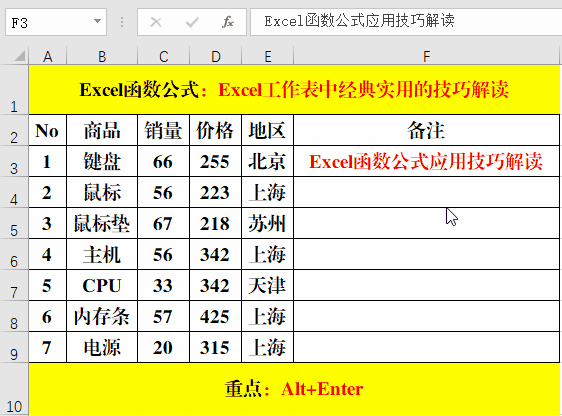Open Insert Function fx dialog
The image size is (562, 416).
[228, 22]
